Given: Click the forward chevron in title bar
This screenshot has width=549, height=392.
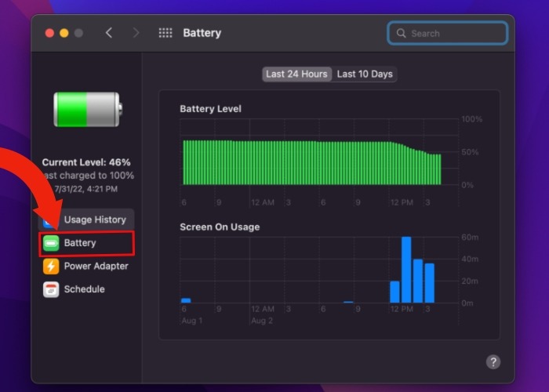Looking at the screenshot, I should point(136,33).
